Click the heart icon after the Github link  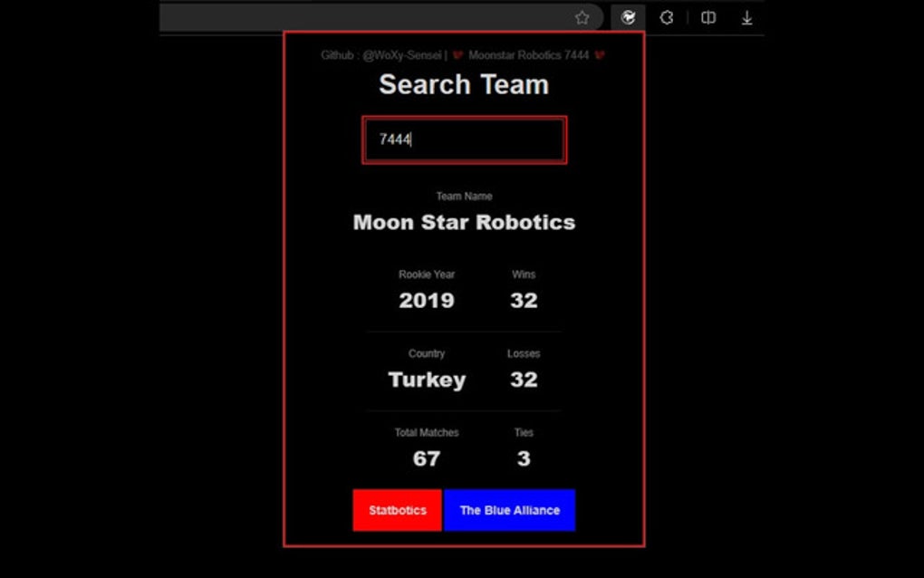pos(457,55)
